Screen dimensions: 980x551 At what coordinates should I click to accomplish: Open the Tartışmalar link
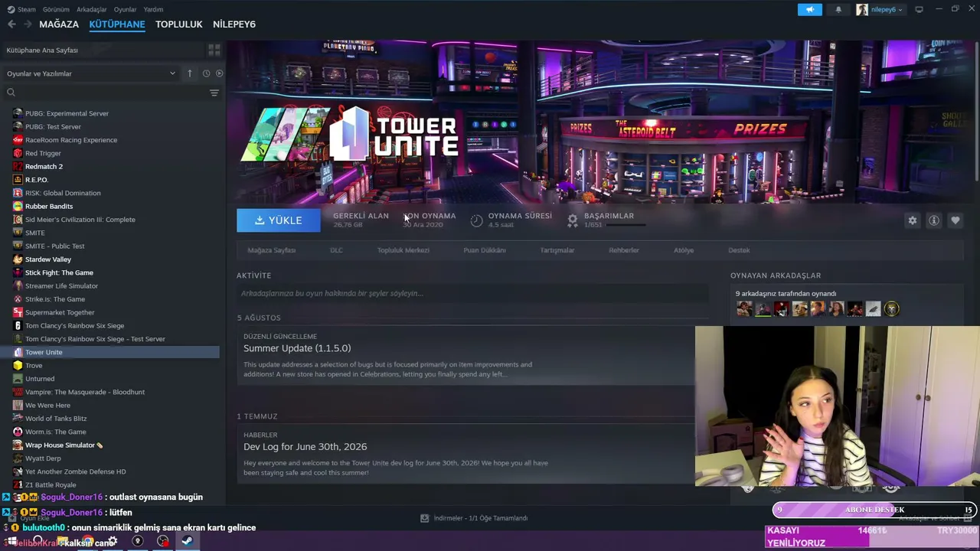[557, 250]
